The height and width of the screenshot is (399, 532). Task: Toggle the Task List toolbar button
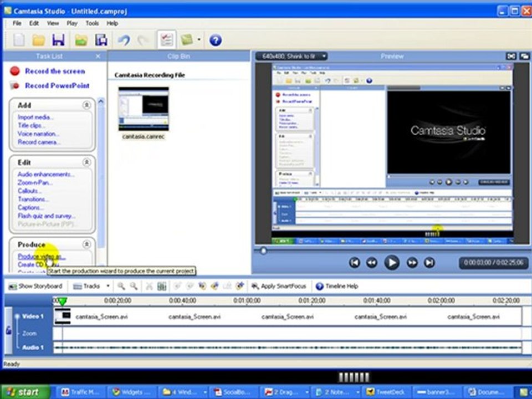166,40
